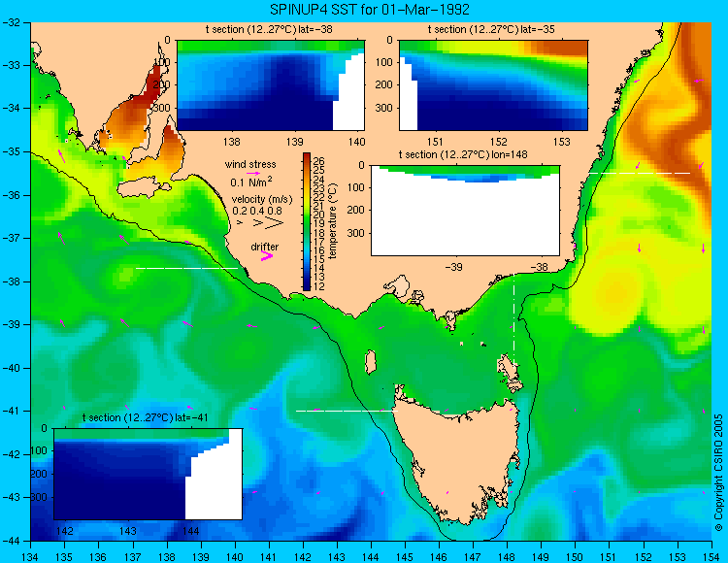Click the 12 label on the color bar

tap(319, 286)
